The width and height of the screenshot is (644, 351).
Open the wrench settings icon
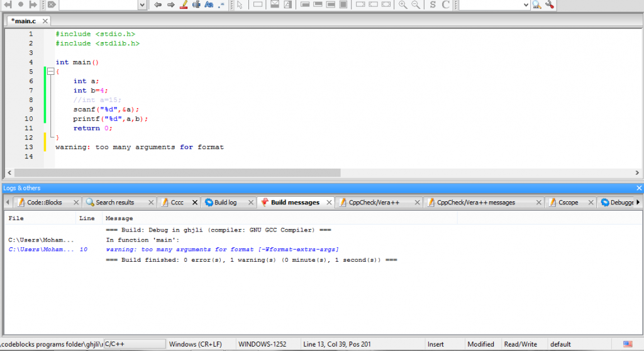click(x=550, y=4)
